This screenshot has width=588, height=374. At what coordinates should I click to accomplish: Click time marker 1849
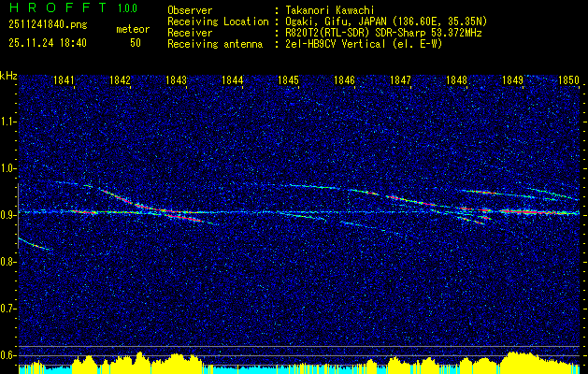point(512,80)
